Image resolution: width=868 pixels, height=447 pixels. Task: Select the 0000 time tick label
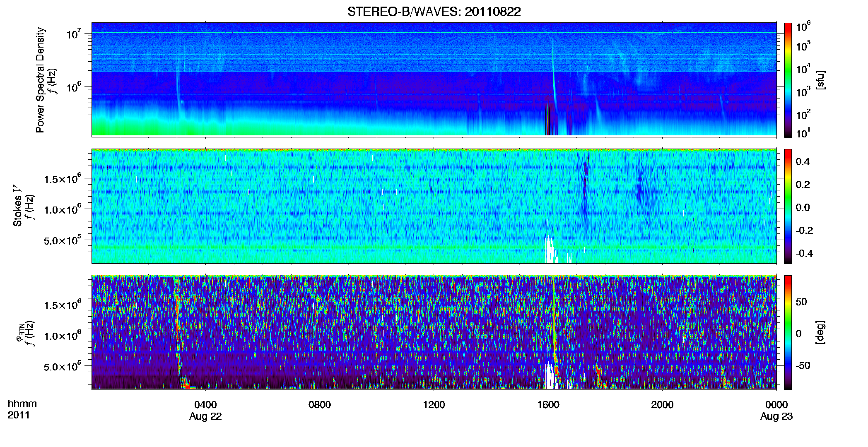point(776,405)
